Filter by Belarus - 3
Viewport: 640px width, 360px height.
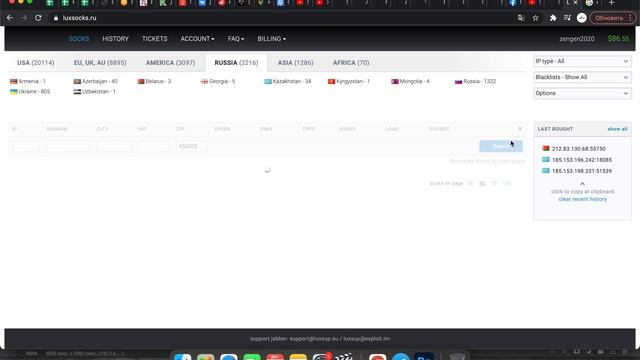154,81
